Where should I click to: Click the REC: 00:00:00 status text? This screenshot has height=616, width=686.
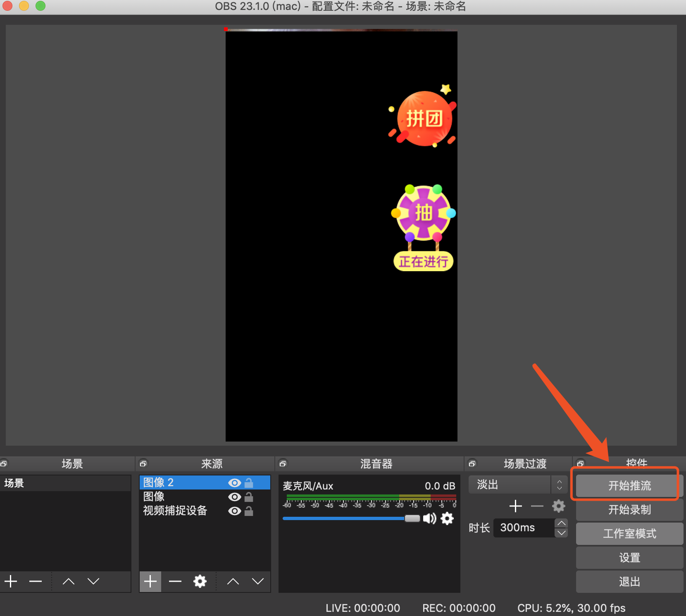pos(459,608)
